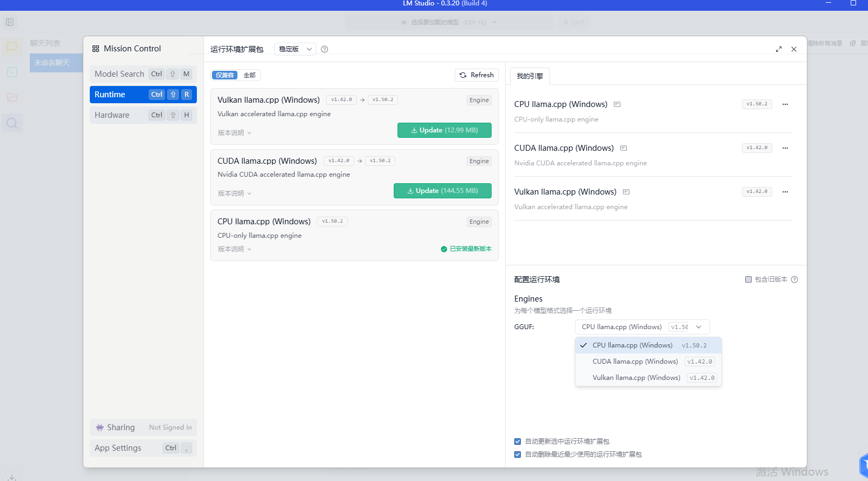This screenshot has width=868, height=481.
Task: Click the Mission Control grid icon
Action: [96, 49]
